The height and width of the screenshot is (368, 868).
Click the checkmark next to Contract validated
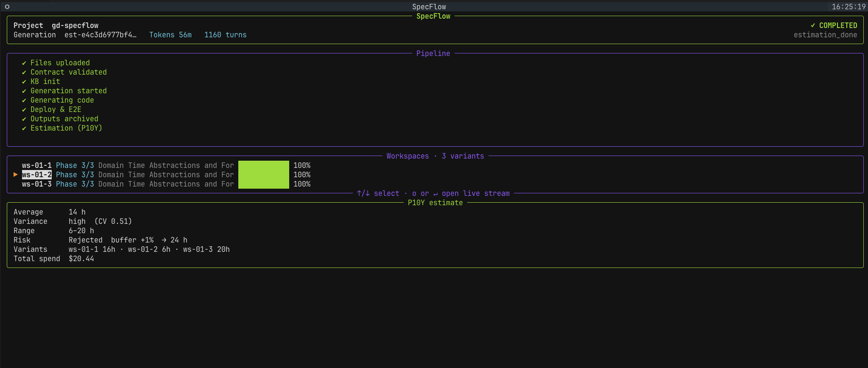24,72
